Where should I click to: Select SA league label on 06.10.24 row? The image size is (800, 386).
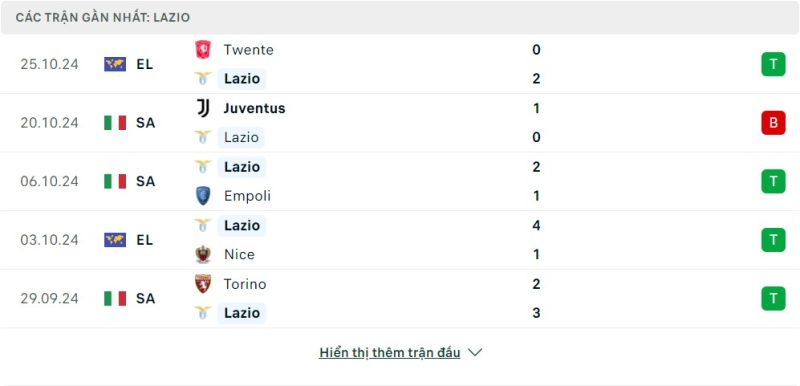[145, 182]
